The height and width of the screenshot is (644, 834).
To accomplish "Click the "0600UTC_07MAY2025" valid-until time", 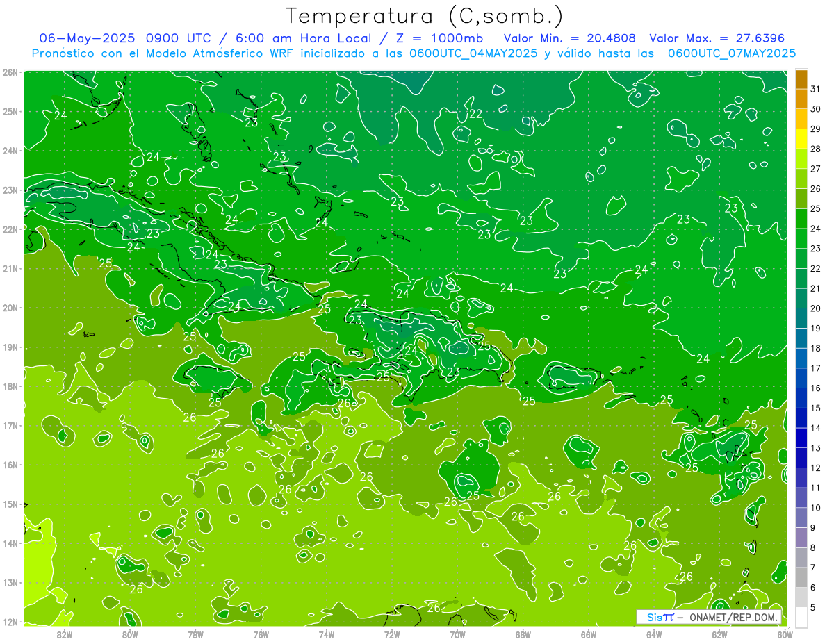I will pos(732,53).
